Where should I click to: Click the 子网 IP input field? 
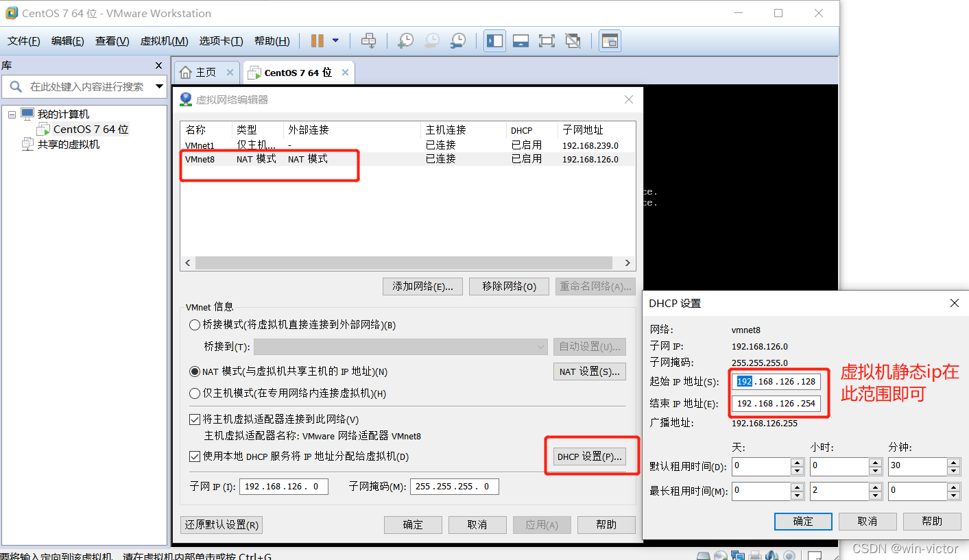(x=284, y=487)
